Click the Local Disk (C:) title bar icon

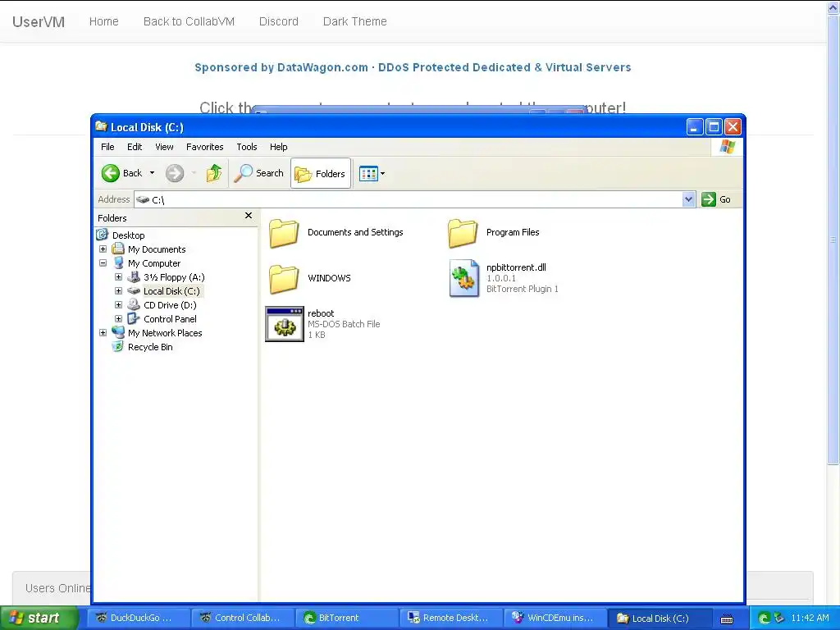101,126
